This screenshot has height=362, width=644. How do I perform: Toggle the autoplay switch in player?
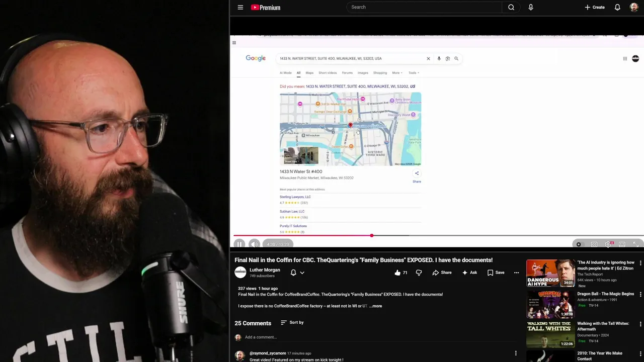pyautogui.click(x=579, y=244)
